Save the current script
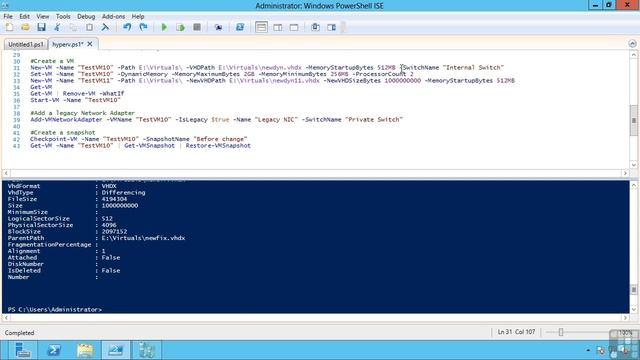 click(41, 27)
